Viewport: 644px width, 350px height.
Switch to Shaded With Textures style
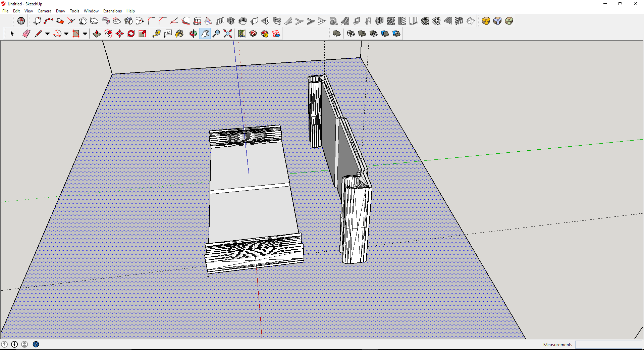tap(385, 34)
